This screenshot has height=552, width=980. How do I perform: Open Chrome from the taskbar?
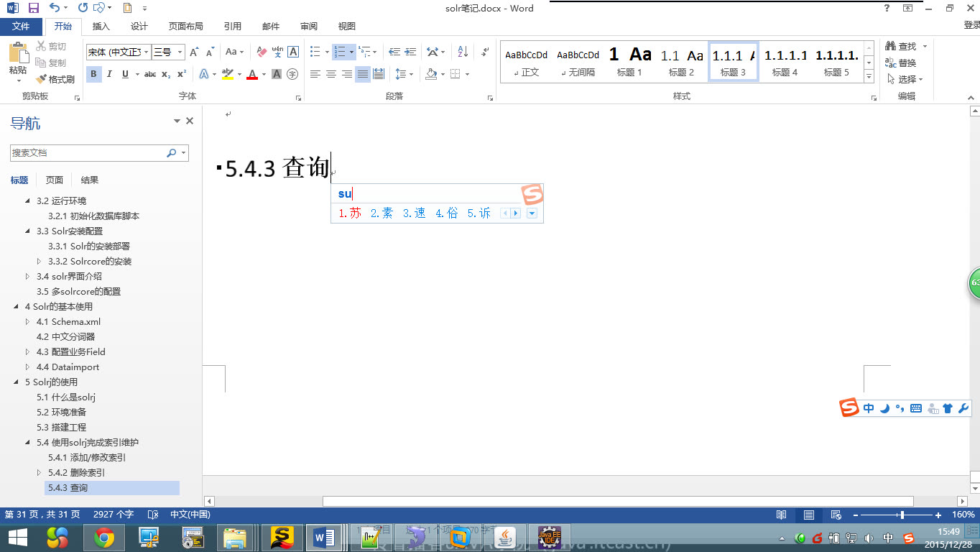click(103, 537)
